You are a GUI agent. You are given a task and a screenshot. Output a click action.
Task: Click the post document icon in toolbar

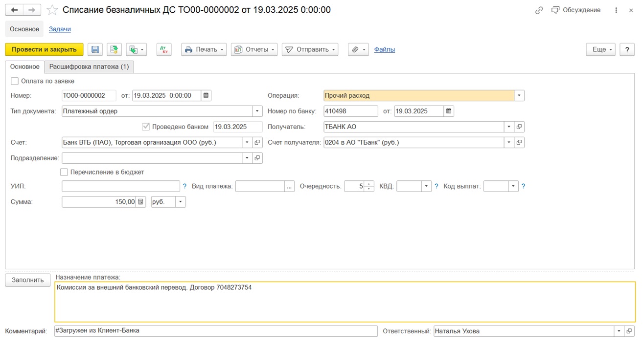click(x=114, y=49)
